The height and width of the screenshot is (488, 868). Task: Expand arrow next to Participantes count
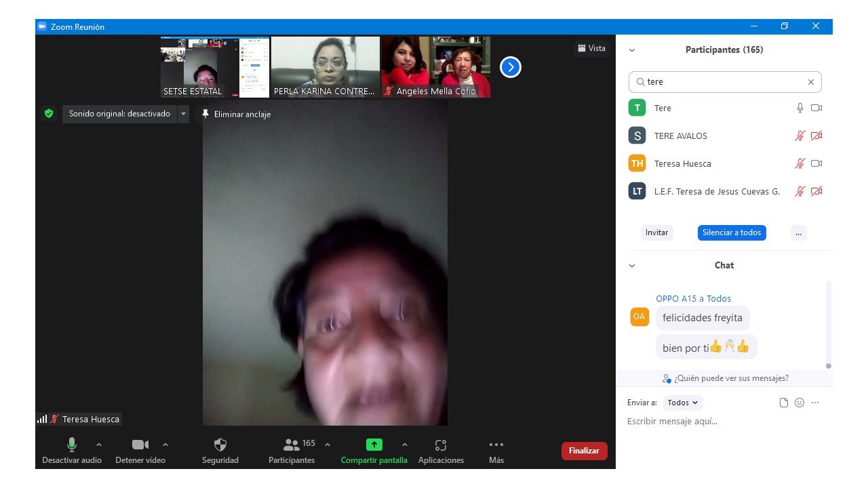pyautogui.click(x=328, y=445)
